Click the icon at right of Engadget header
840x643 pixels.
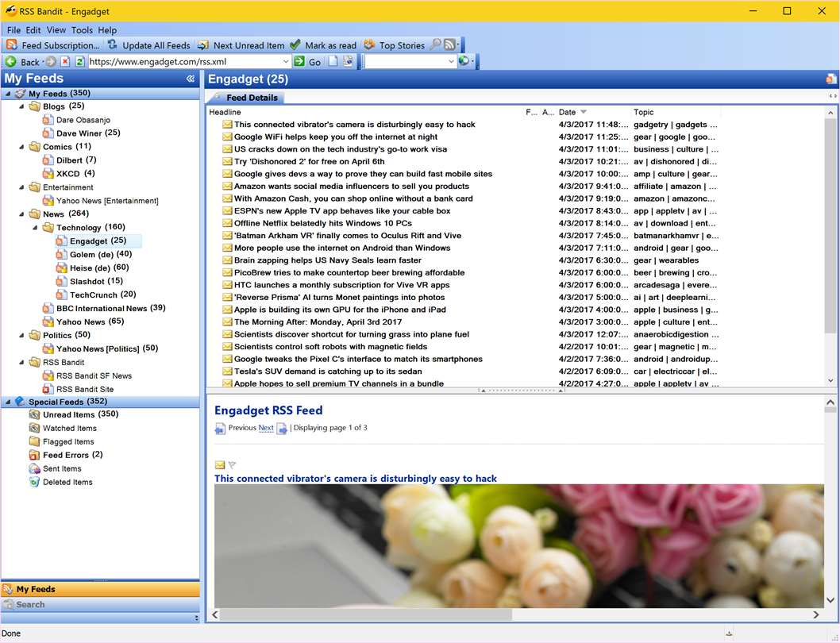pyautogui.click(x=831, y=79)
